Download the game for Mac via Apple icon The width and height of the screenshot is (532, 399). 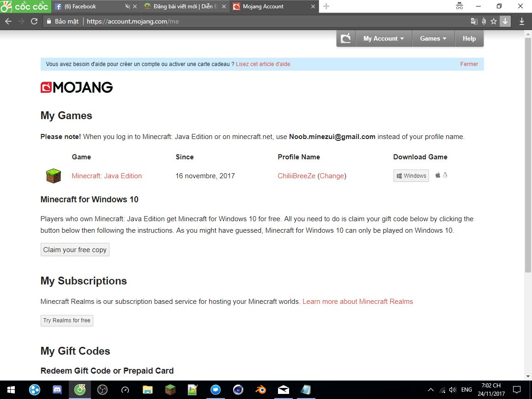[438, 175]
